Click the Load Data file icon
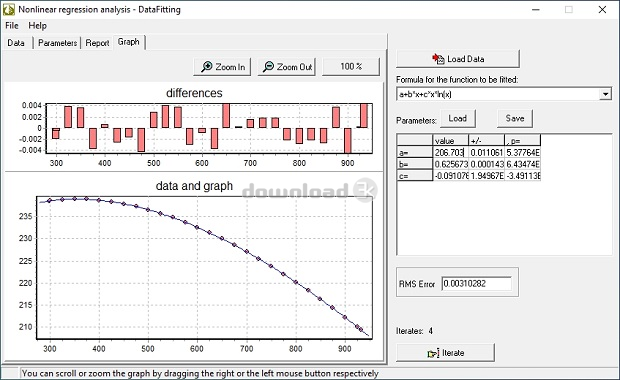The width and height of the screenshot is (620, 380). coord(438,59)
